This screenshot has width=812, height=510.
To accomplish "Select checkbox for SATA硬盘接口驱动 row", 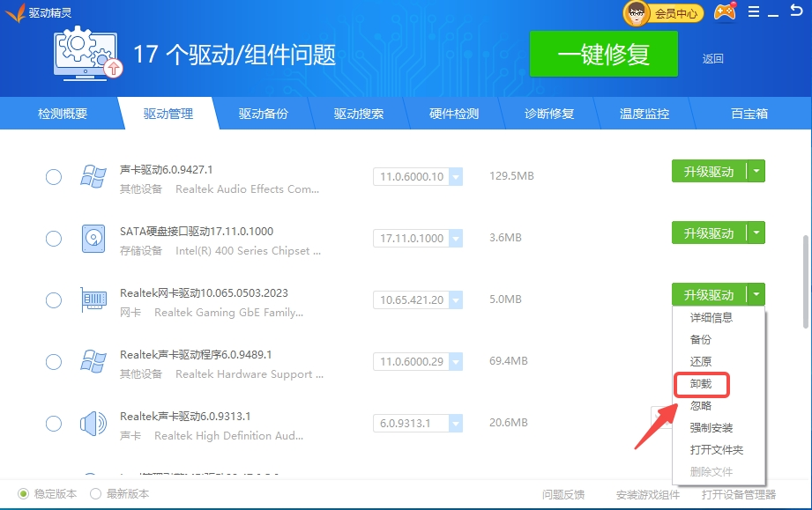I will click(54, 239).
